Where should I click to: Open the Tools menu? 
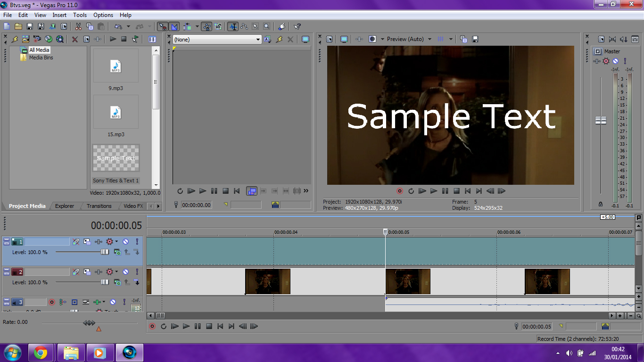click(80, 15)
